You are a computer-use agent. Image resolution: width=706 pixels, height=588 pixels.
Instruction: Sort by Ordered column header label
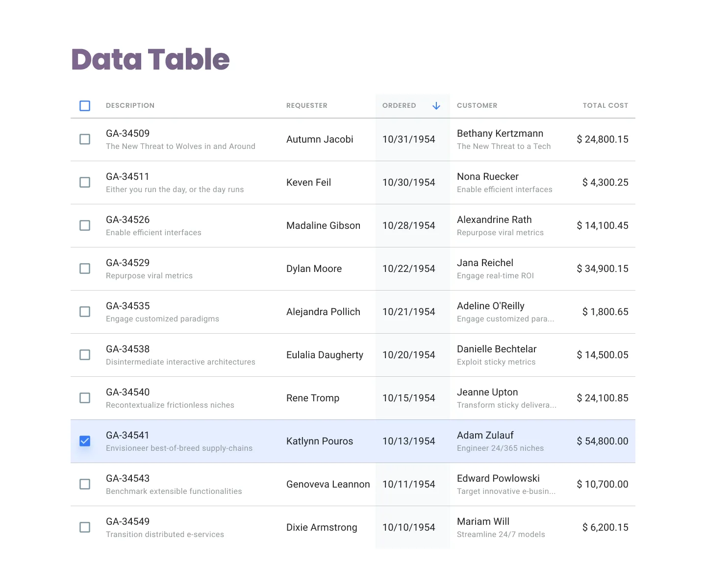point(399,106)
